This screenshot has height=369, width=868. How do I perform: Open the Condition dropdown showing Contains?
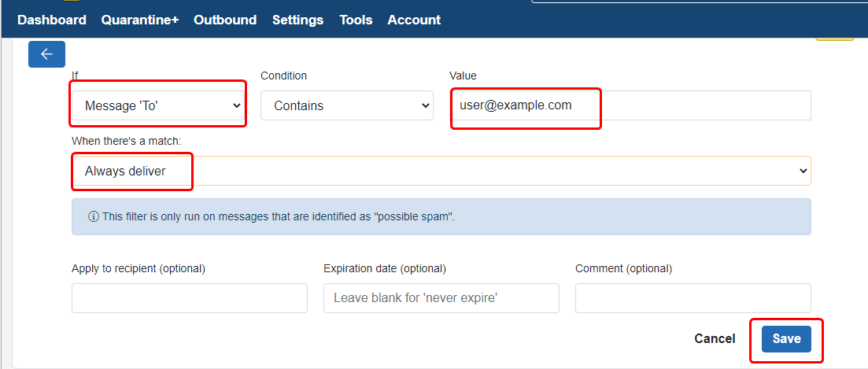coord(346,105)
